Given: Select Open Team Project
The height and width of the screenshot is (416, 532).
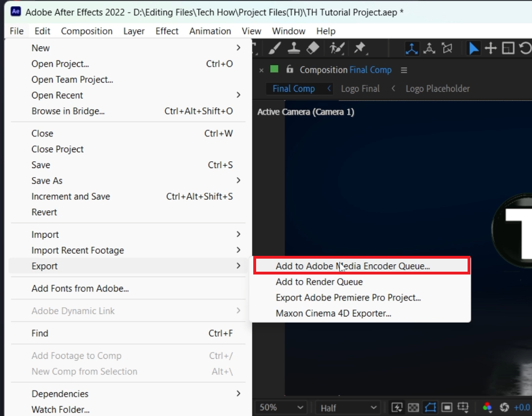Looking at the screenshot, I should pos(128,79).
